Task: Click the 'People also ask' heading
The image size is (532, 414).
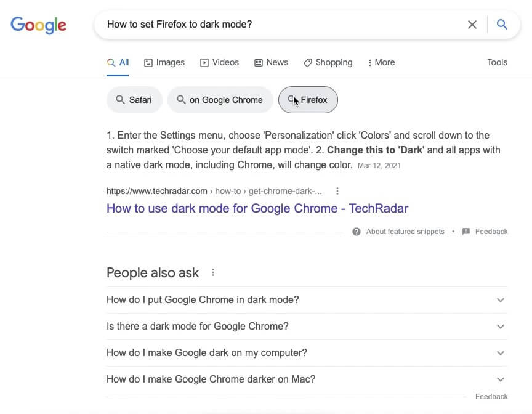Action: tap(153, 273)
